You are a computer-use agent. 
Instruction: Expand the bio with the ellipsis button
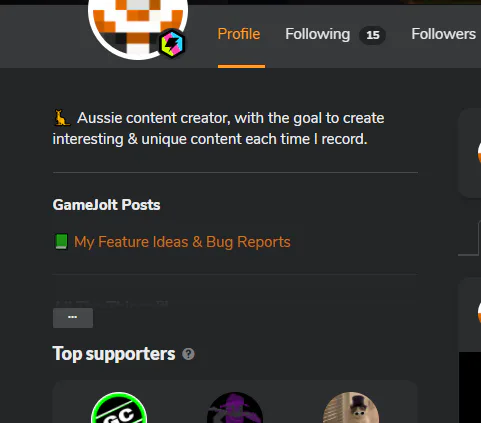pos(73,318)
